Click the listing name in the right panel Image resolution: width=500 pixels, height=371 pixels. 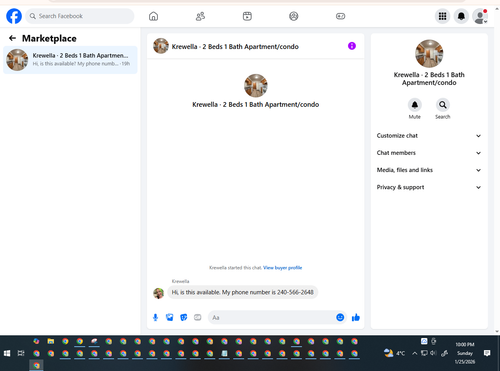[429, 79]
